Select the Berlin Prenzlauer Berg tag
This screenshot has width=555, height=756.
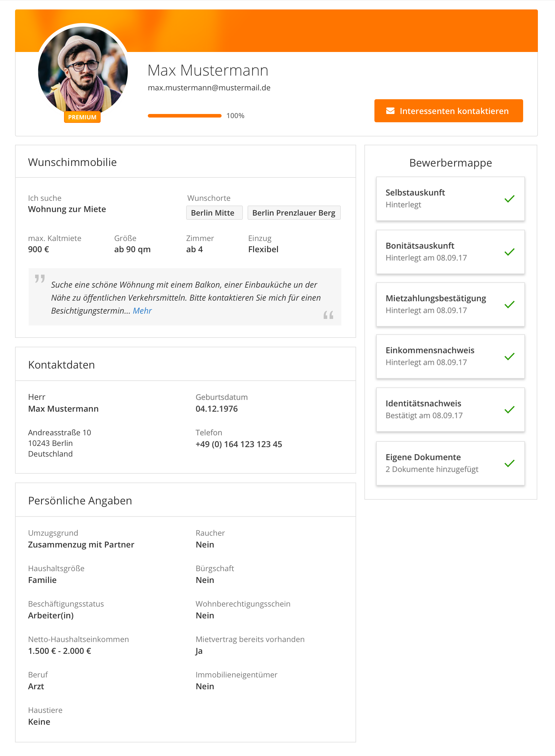[294, 213]
